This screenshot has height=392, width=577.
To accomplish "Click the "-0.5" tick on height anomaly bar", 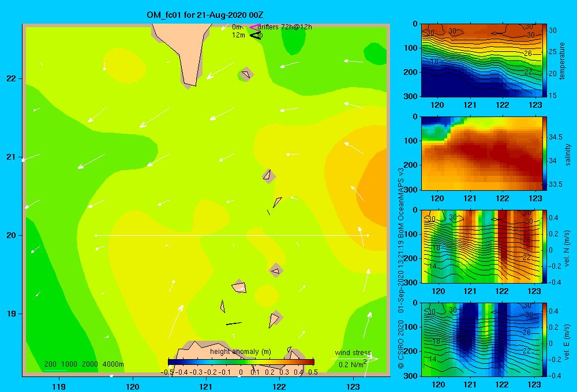I will [167, 372].
